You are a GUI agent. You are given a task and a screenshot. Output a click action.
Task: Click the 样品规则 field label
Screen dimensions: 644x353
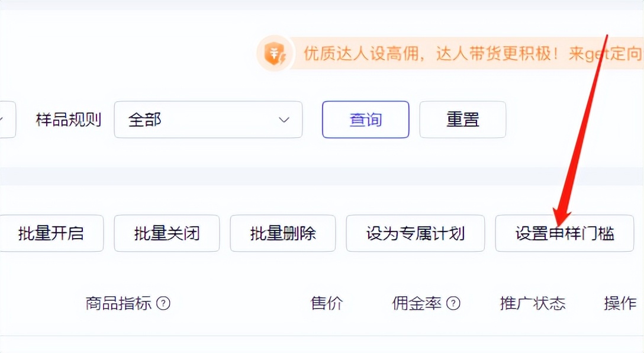pos(68,120)
